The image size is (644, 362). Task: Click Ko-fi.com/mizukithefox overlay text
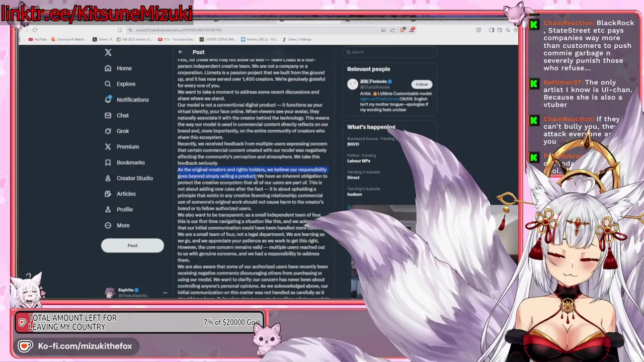(85, 346)
